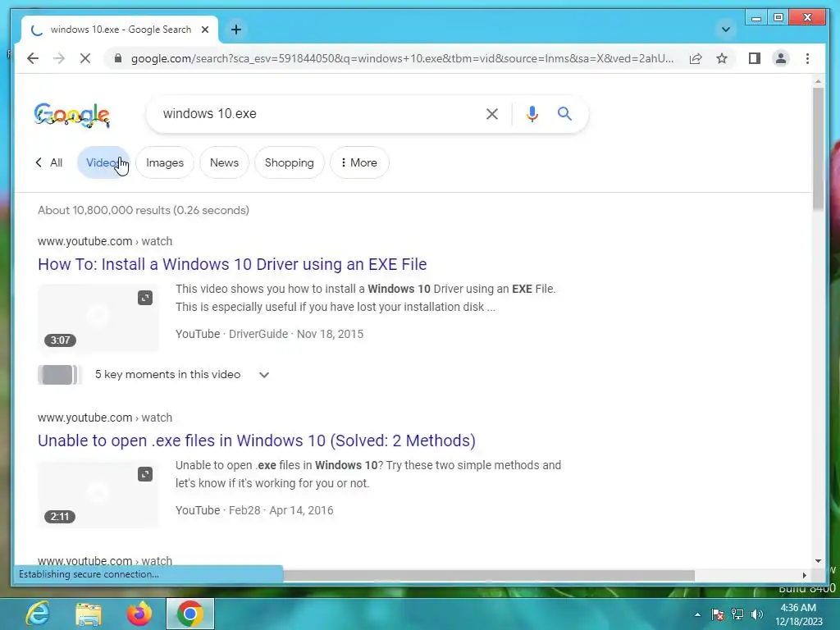Viewport: 840px width, 630px height.
Task: Switch to All results
Action: [x=49, y=162]
